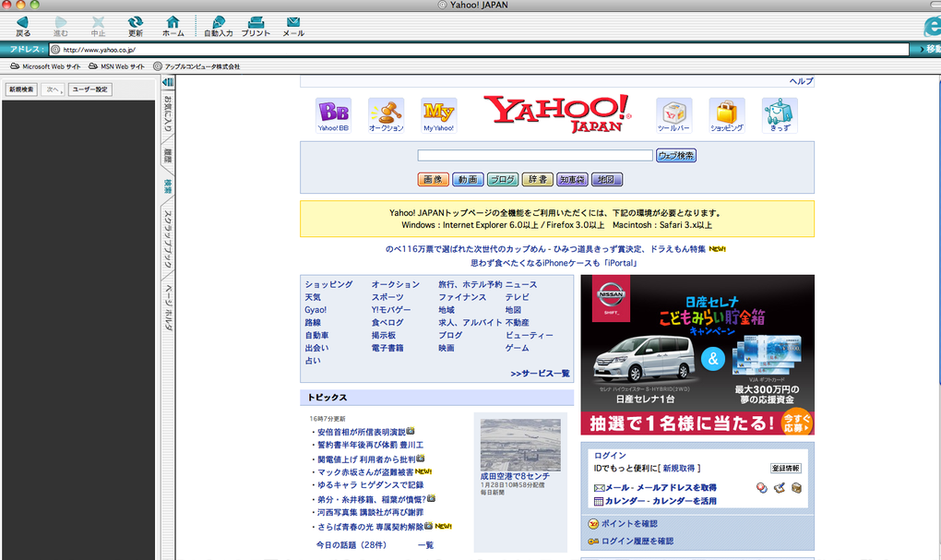Select the 画像 search tab

433,180
